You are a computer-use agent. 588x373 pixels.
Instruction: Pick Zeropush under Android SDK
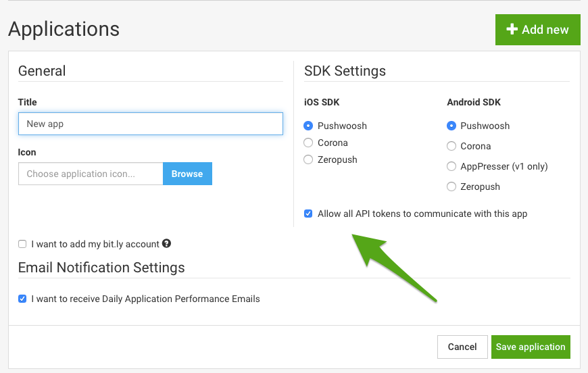click(x=451, y=186)
